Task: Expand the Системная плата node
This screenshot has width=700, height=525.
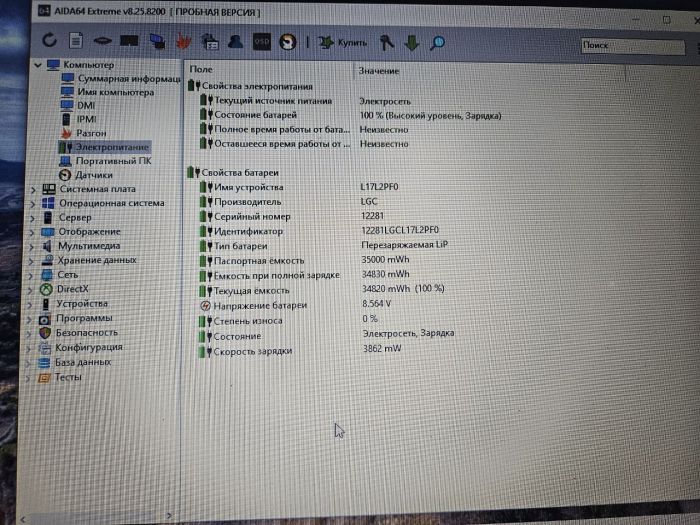Action: pos(33,189)
